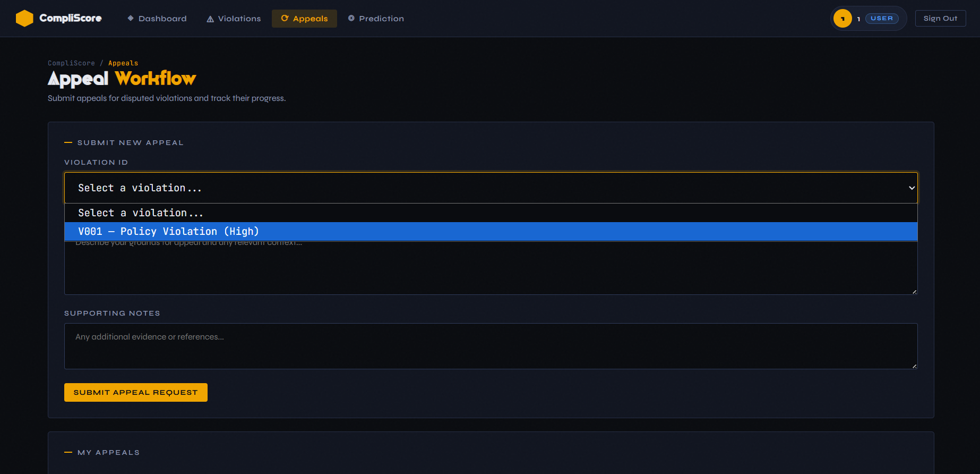This screenshot has width=980, height=474.
Task: Grab the Supporting Notes resize handle
Action: (x=914, y=366)
